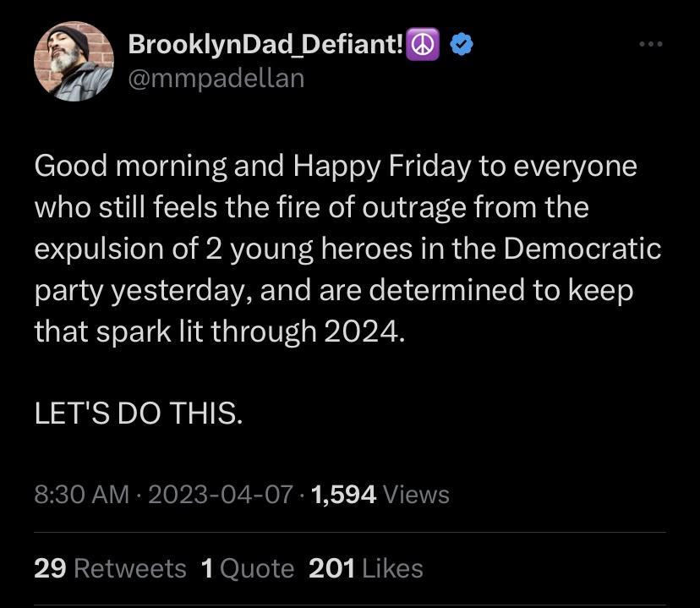This screenshot has width=700, height=608.
Task: Click the Views text label
Action: tap(417, 495)
